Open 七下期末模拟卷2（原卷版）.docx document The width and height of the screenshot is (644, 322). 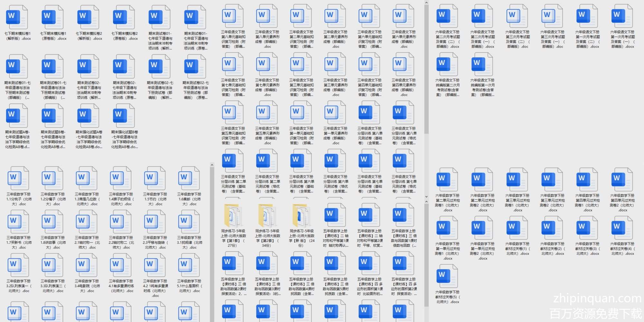(124, 18)
